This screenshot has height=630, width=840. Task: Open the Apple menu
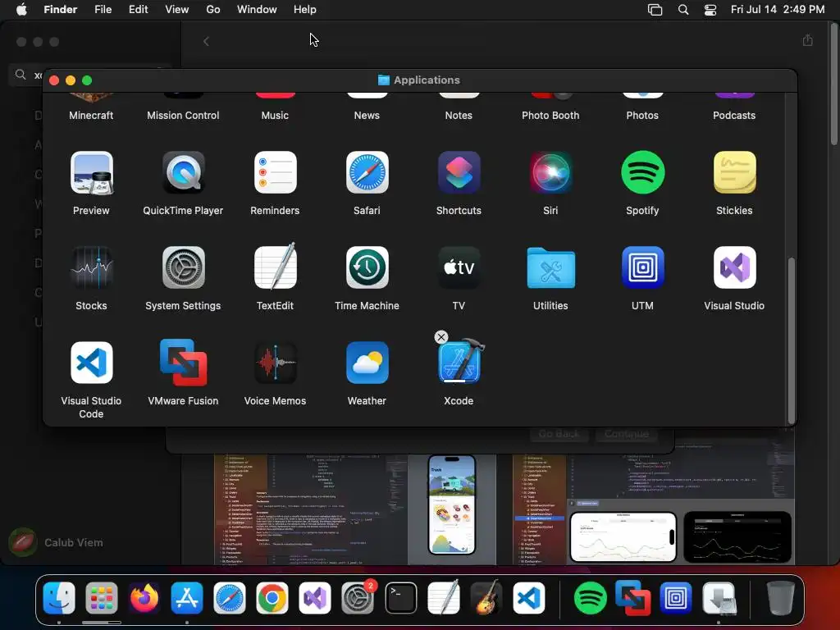pos(21,10)
